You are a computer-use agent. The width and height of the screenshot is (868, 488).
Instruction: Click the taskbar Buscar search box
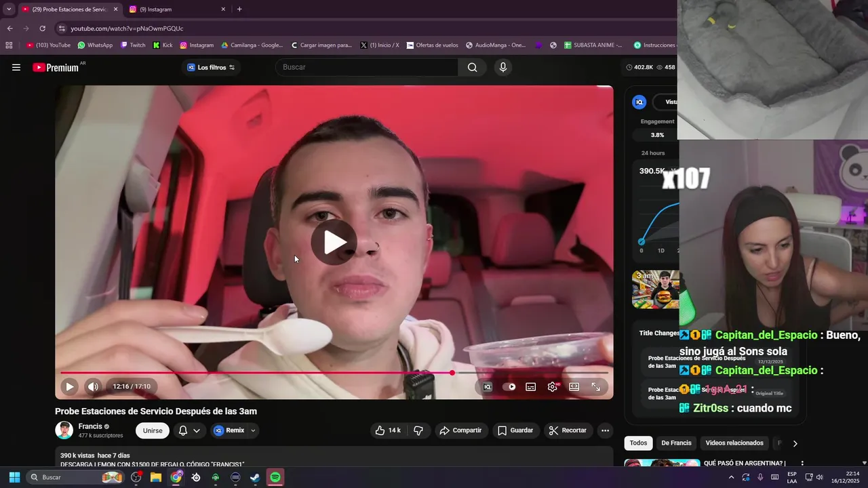tap(76, 477)
